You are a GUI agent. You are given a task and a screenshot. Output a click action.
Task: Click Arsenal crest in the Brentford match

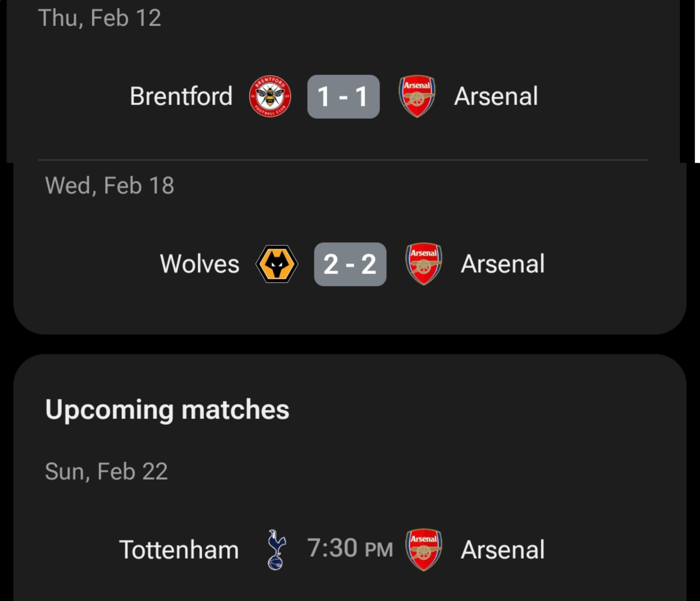click(x=417, y=96)
